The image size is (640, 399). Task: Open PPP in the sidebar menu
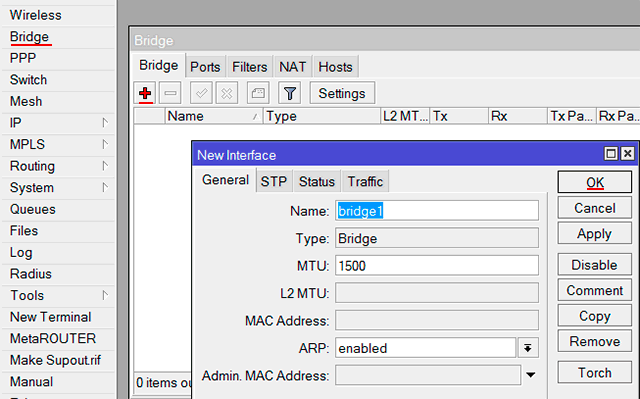58,58
